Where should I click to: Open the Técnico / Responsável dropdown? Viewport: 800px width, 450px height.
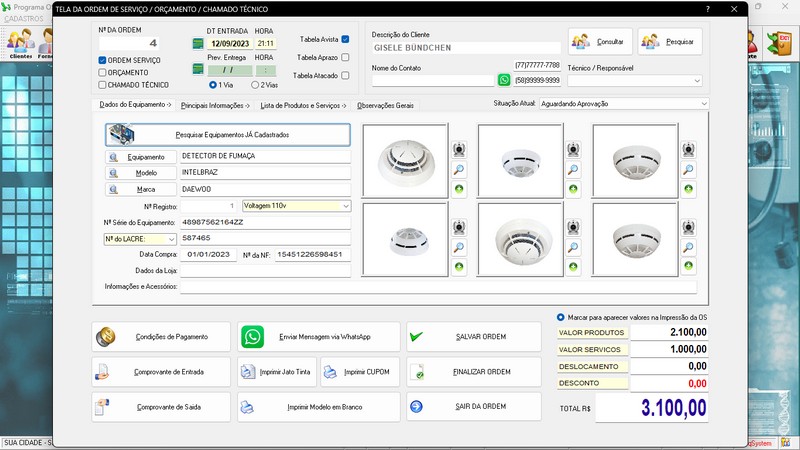(x=696, y=81)
